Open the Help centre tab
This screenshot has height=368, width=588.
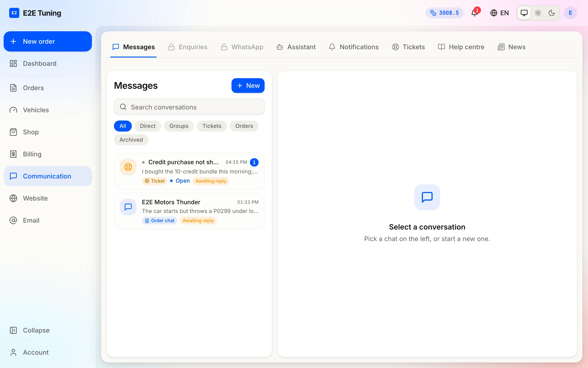(x=461, y=47)
